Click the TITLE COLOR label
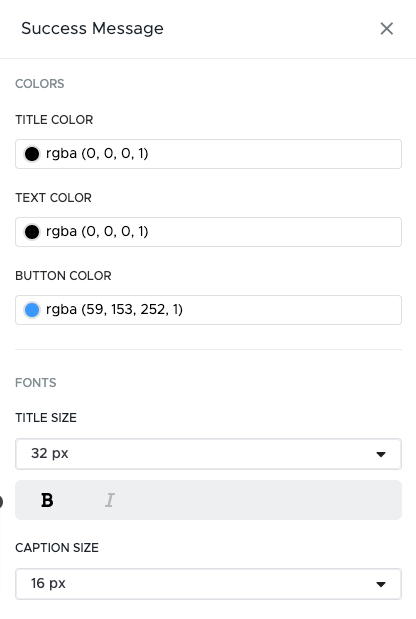The image size is (416, 619). [54, 120]
